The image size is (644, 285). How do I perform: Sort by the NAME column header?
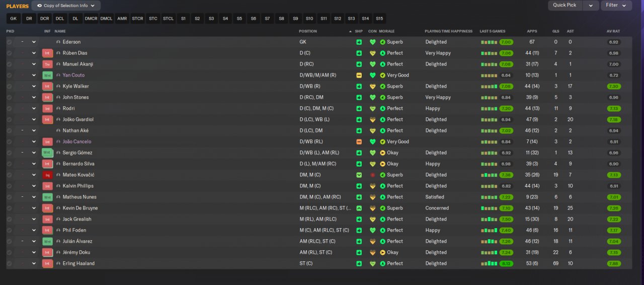tap(60, 31)
